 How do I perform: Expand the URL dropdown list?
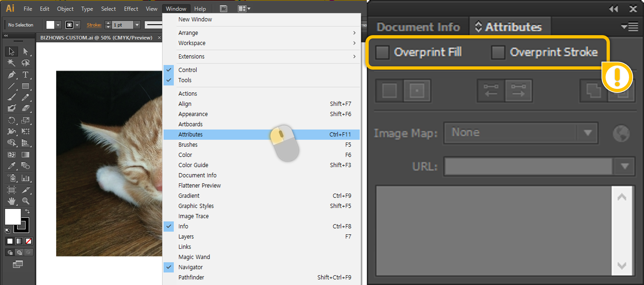pyautogui.click(x=624, y=166)
